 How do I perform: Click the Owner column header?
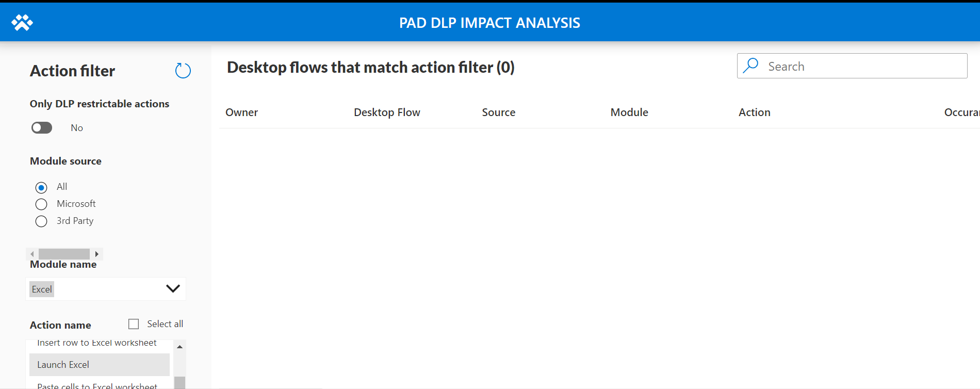[x=241, y=112]
